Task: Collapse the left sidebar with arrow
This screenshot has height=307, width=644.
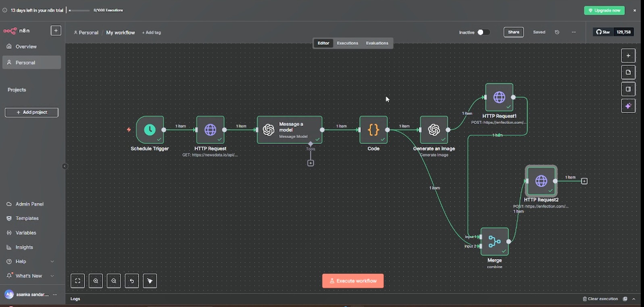Action: click(65, 166)
